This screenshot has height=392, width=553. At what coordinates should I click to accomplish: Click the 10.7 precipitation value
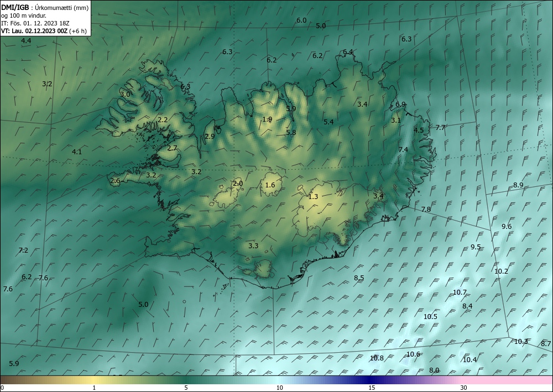tap(460, 292)
